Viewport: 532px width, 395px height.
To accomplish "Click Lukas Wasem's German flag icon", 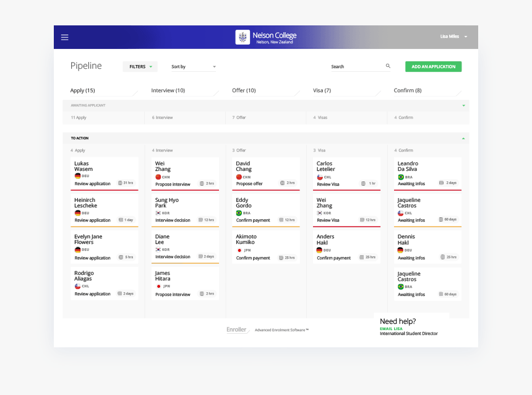I will (x=78, y=176).
